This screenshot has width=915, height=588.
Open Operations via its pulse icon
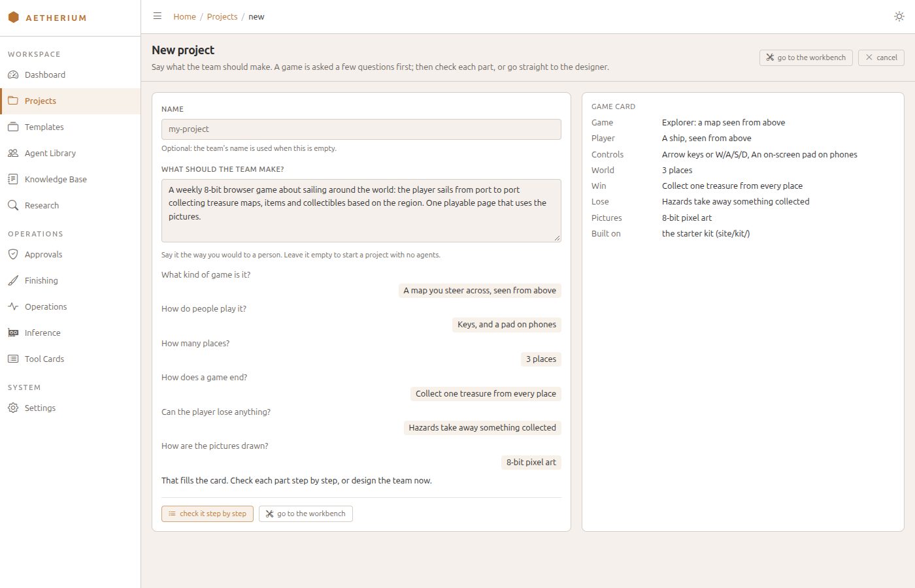click(13, 306)
